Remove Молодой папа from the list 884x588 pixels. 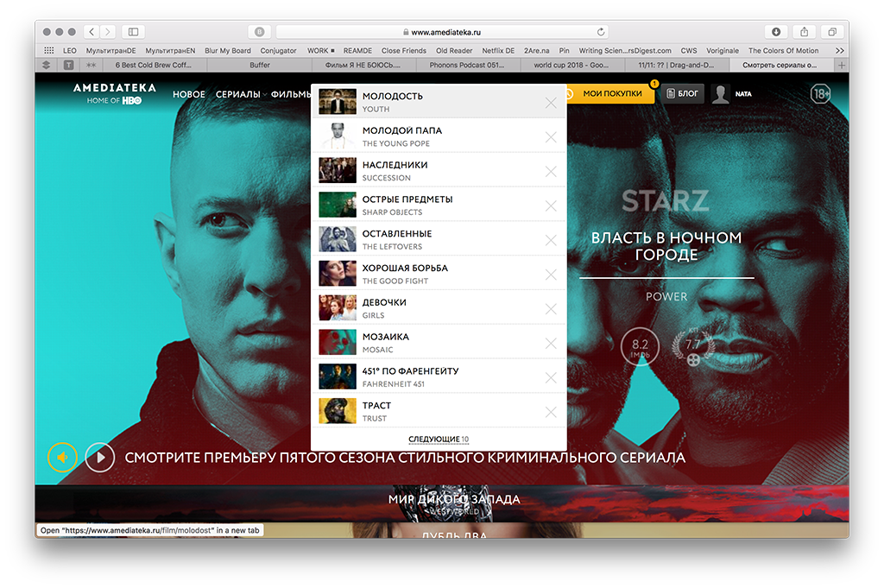coord(551,137)
